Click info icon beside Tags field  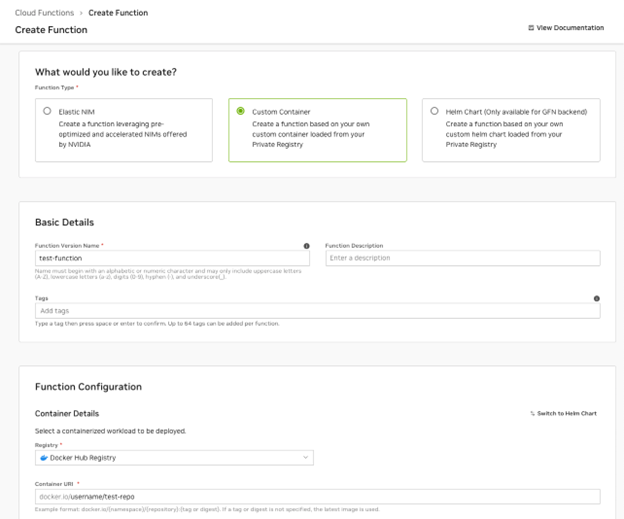(597, 299)
